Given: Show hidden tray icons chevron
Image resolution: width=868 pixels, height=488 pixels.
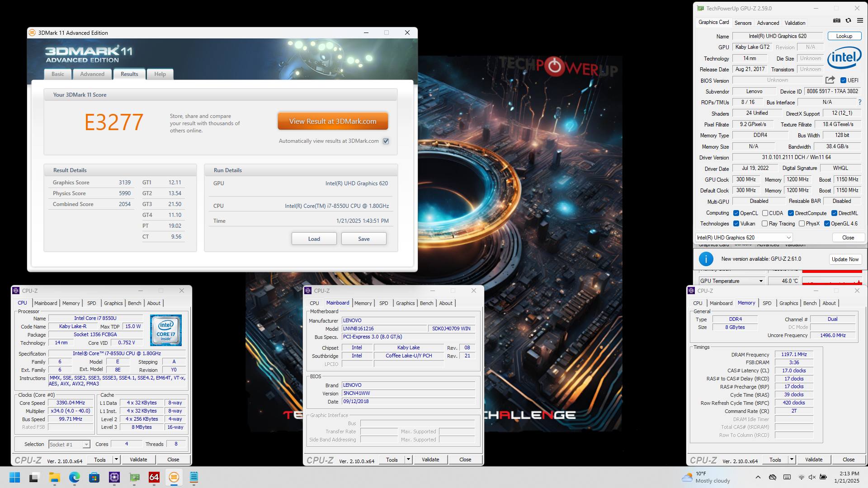Looking at the screenshot, I should (758, 477).
